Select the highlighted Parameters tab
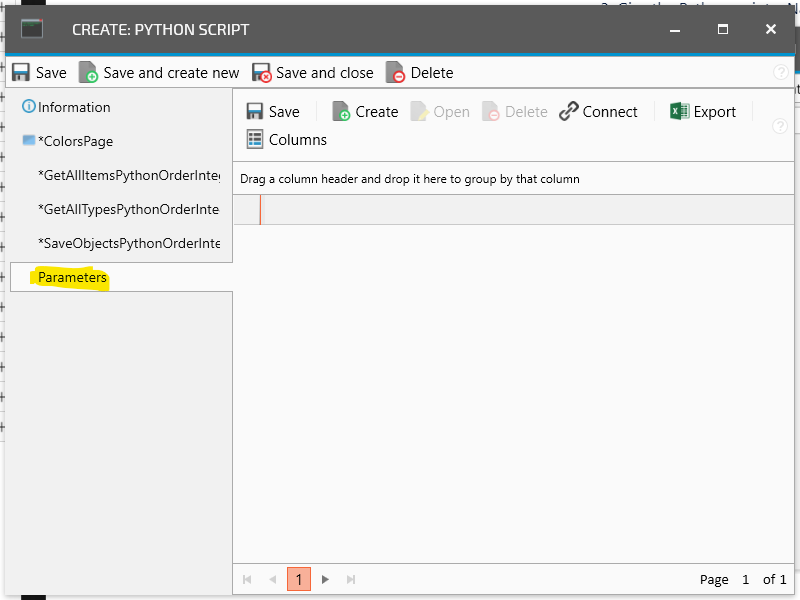800x600 pixels. pos(72,277)
